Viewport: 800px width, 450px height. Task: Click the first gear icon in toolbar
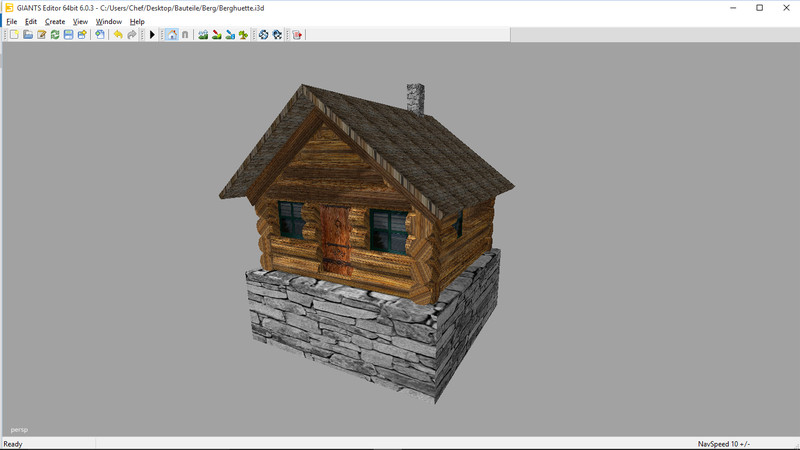[264, 35]
